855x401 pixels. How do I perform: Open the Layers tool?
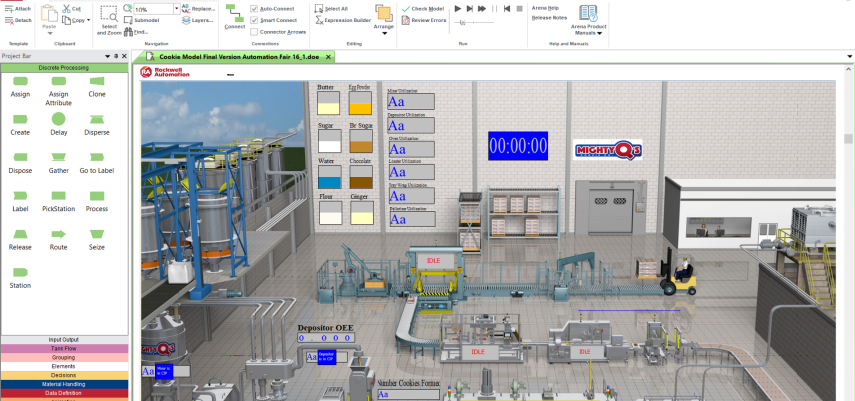(x=197, y=20)
